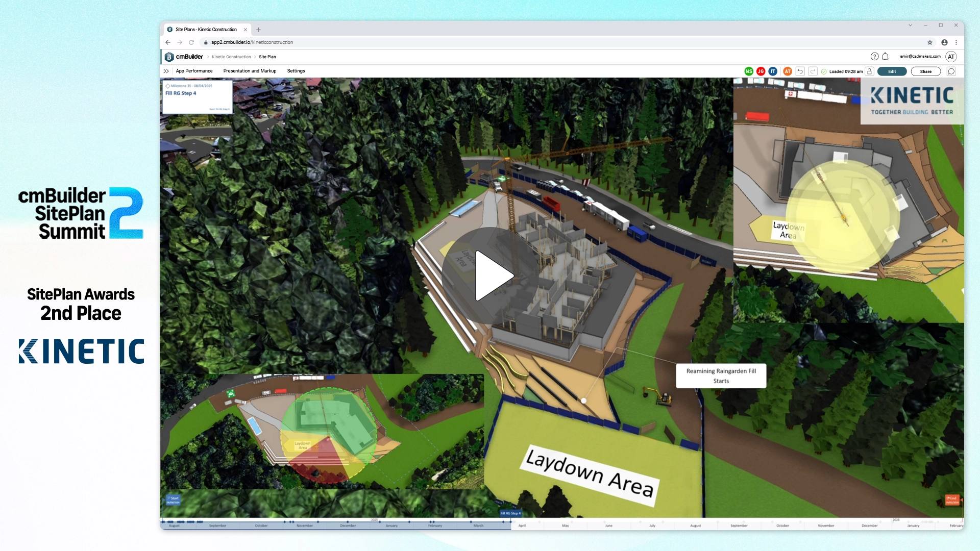Play the site plan video

pos(490,276)
